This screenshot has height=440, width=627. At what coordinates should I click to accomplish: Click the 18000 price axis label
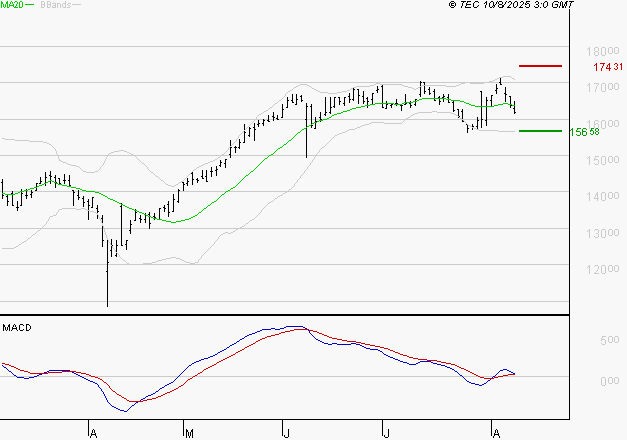pos(603,51)
